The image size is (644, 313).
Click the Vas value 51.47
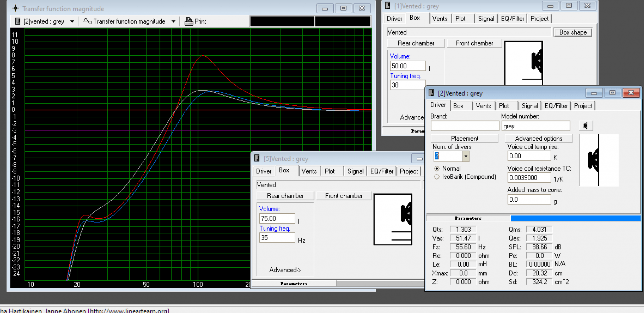click(463, 238)
